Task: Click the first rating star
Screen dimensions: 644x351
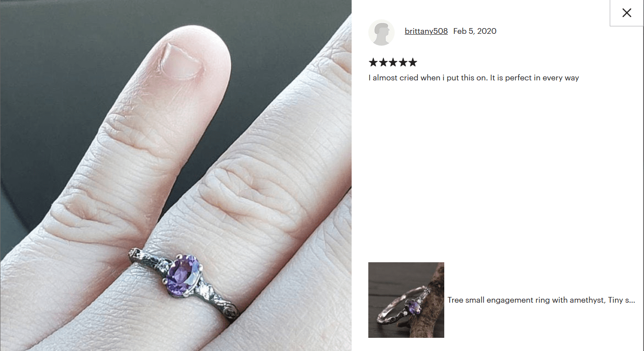Action: point(373,62)
